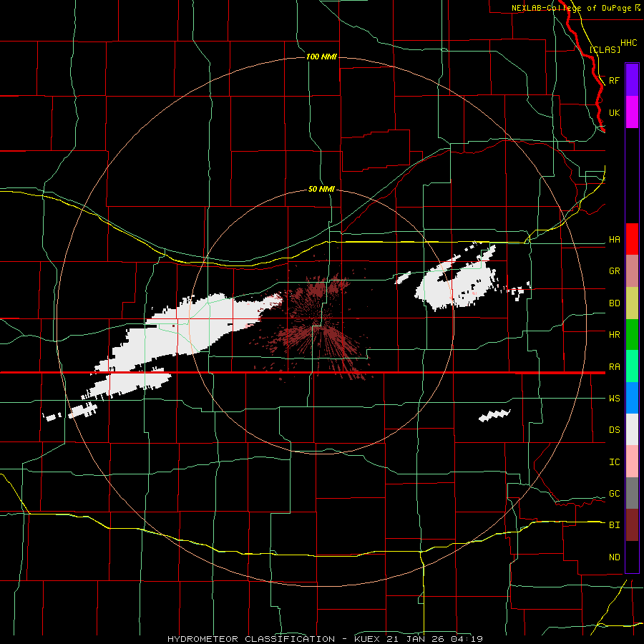Click the 100 NMI range ring label
644x644 pixels.
(321, 57)
